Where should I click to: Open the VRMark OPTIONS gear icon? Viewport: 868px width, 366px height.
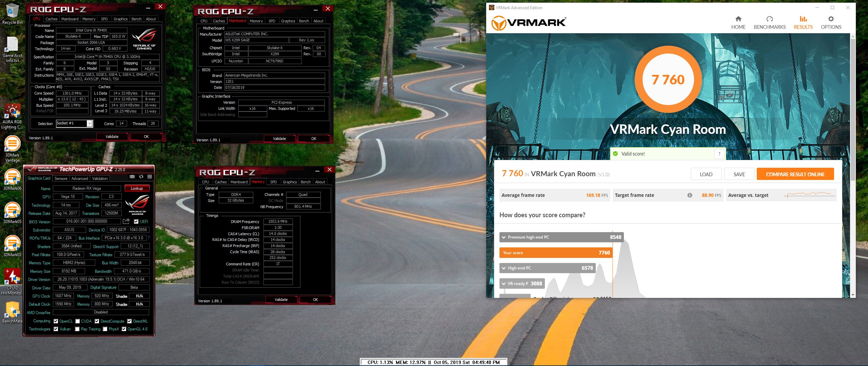coord(831,19)
